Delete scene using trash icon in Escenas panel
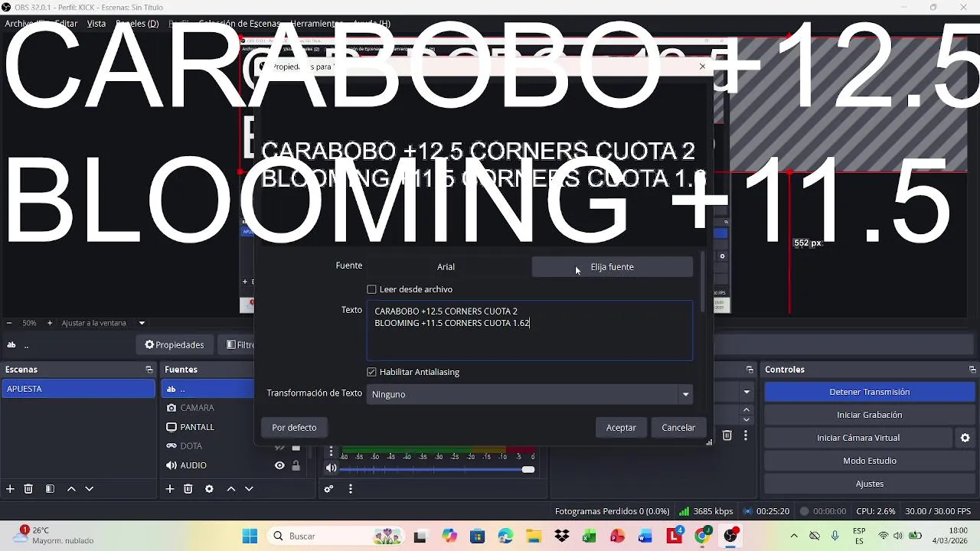 coord(28,489)
